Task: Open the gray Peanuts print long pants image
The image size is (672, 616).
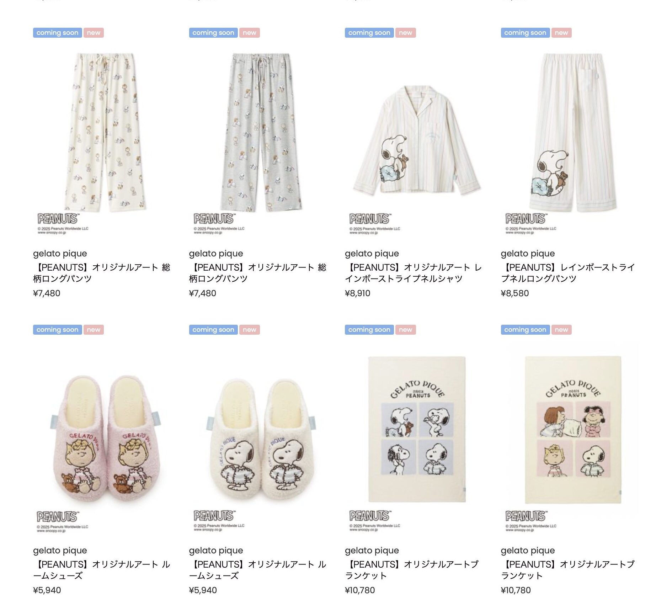Action: tap(261, 142)
